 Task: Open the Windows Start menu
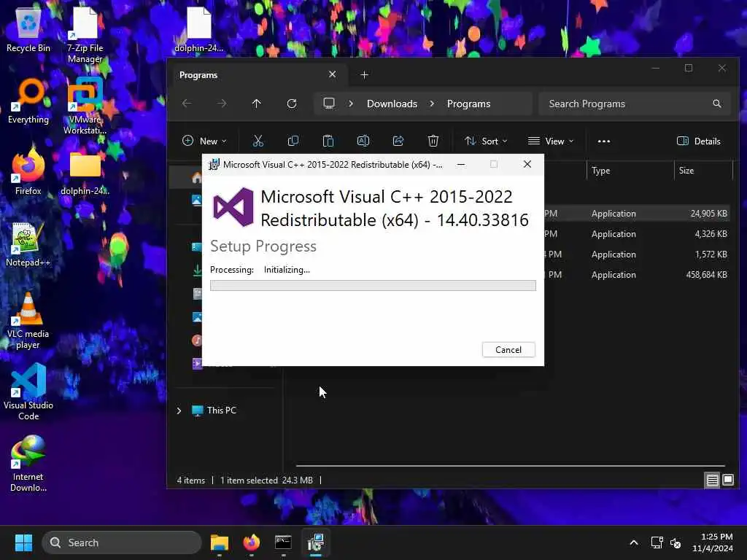click(x=23, y=542)
